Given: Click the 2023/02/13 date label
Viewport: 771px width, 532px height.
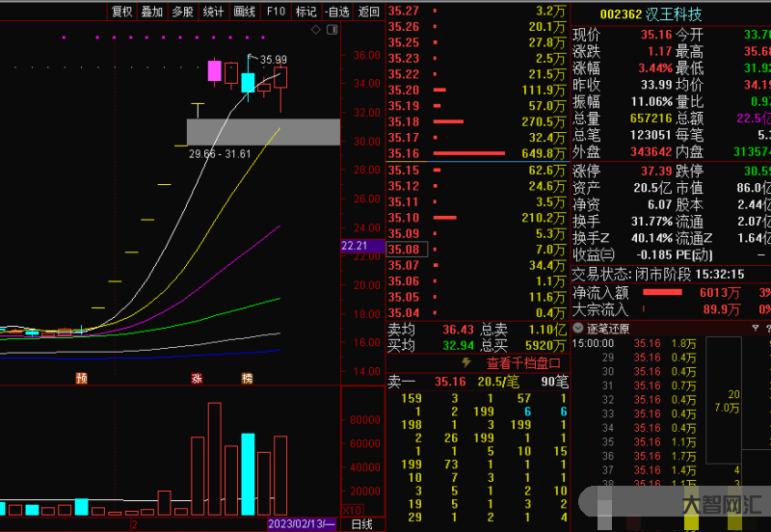Looking at the screenshot, I should coord(302,524).
